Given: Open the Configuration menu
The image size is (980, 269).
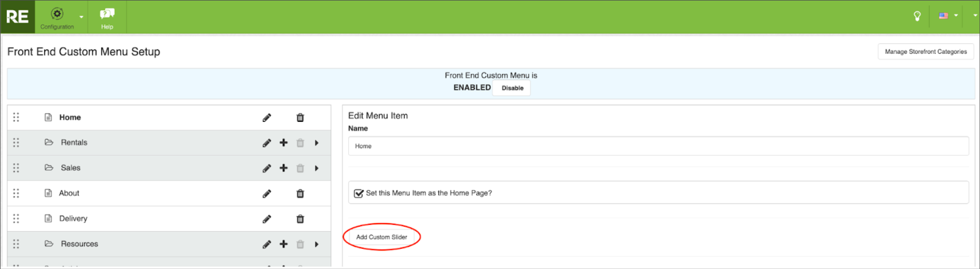Looking at the screenshot, I should 57,17.
